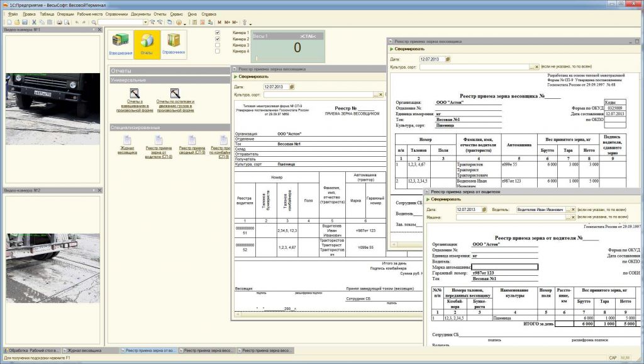Viewport: 644px width, 364px height.
Task: Open the Рабочие места menu
Action: 90,14
